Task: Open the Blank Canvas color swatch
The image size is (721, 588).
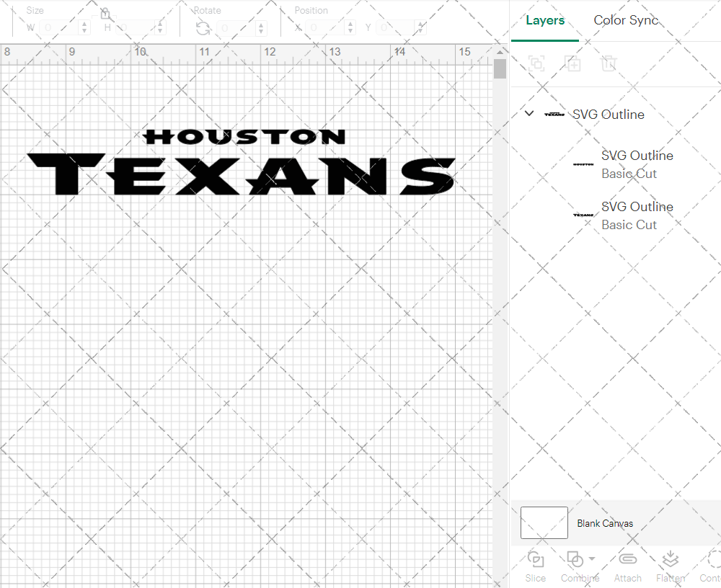Action: 544,522
